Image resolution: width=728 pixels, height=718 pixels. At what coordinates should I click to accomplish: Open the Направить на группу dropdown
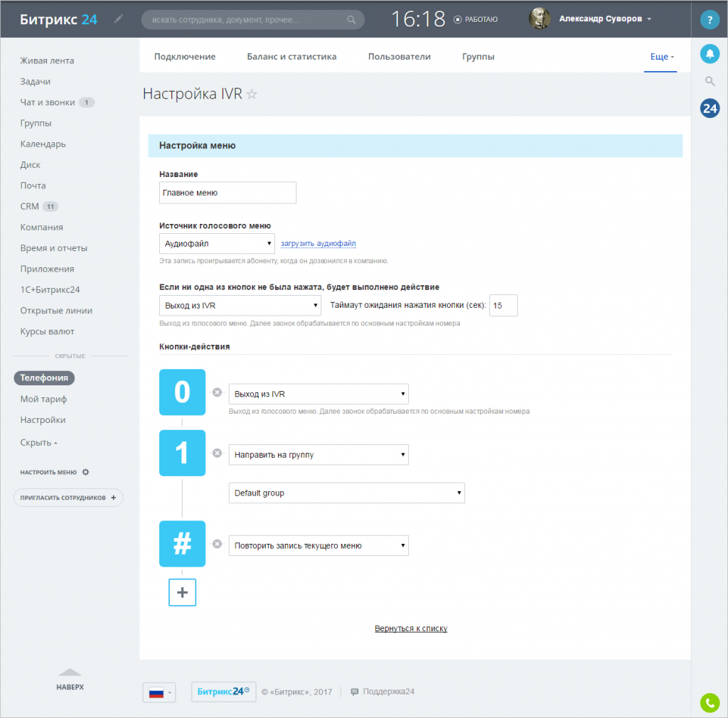(x=318, y=455)
